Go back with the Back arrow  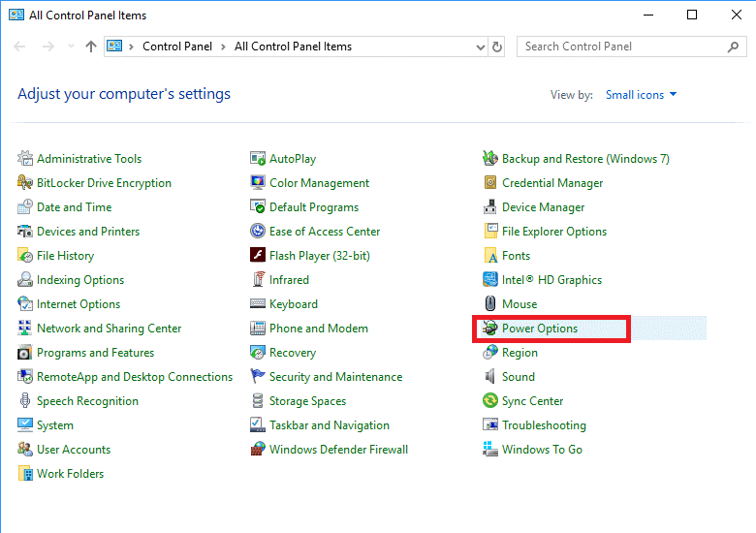(19, 47)
